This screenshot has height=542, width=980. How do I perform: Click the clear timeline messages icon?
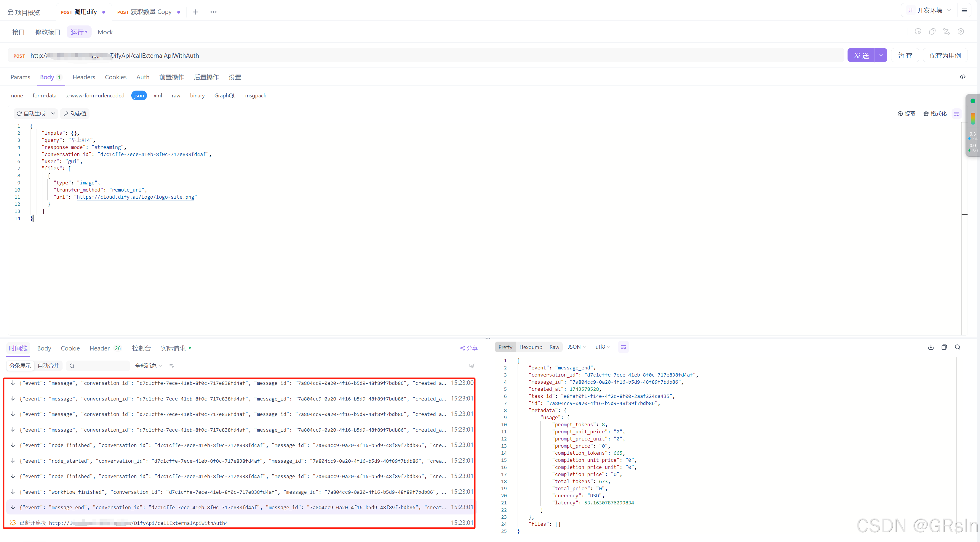(472, 366)
